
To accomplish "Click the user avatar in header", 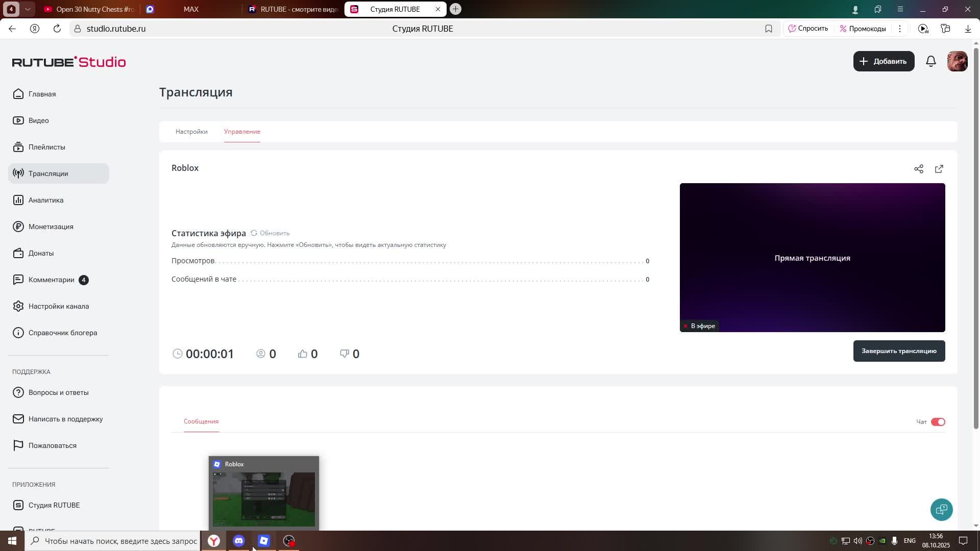I will tap(957, 61).
